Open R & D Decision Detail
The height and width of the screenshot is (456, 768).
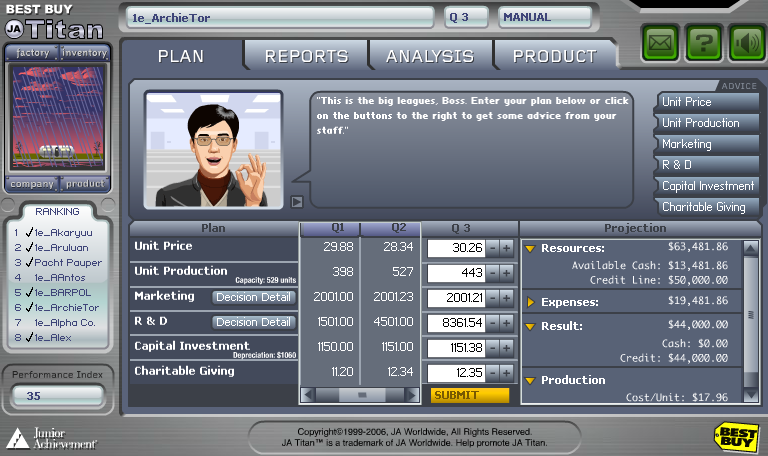tap(254, 322)
